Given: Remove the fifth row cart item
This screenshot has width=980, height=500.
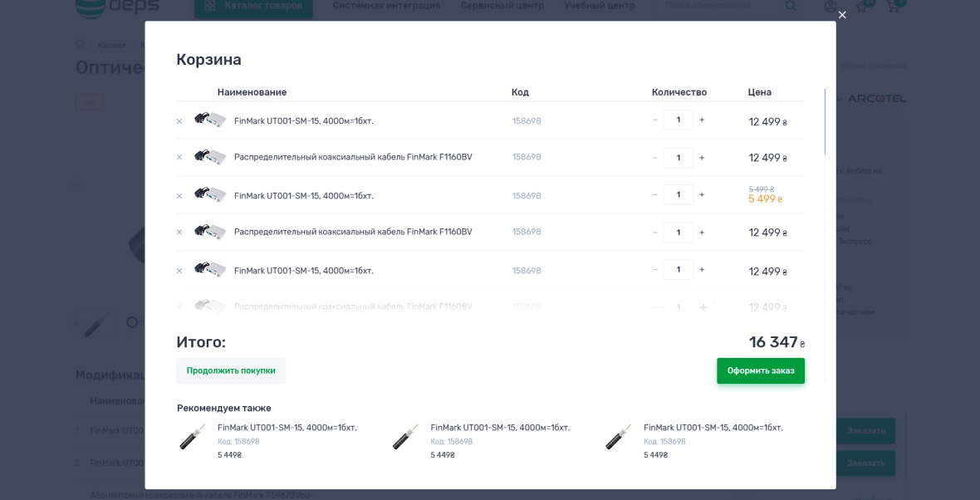Looking at the screenshot, I should (179, 271).
